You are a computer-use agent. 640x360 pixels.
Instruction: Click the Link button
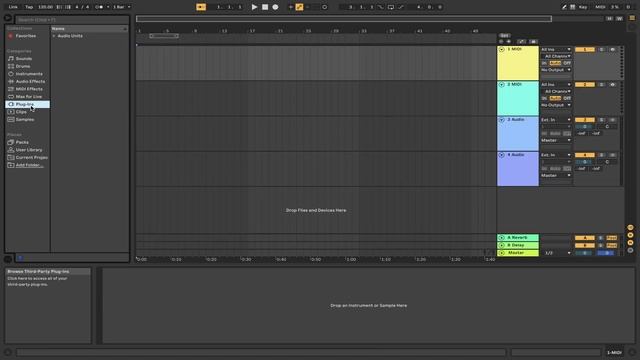tap(13, 7)
